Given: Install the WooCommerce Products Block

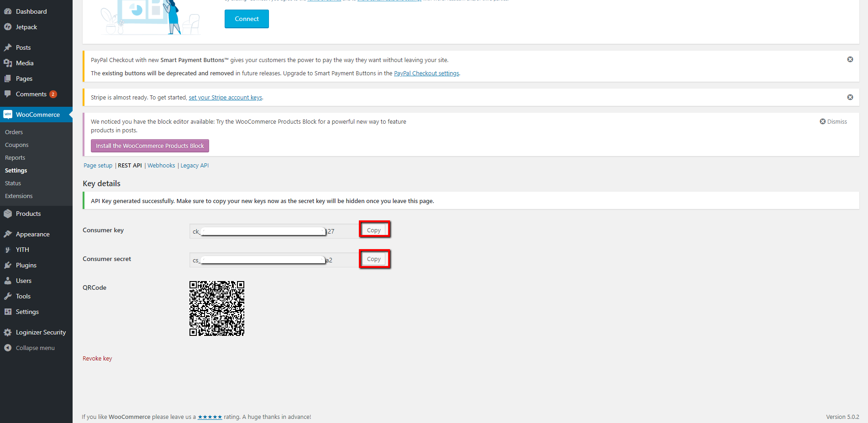Looking at the screenshot, I should click(150, 146).
